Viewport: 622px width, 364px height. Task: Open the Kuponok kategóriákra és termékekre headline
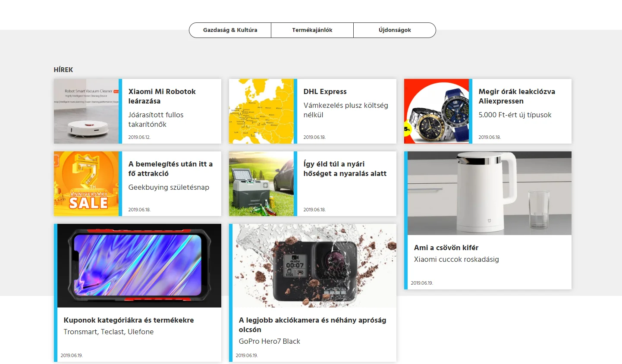pyautogui.click(x=129, y=320)
